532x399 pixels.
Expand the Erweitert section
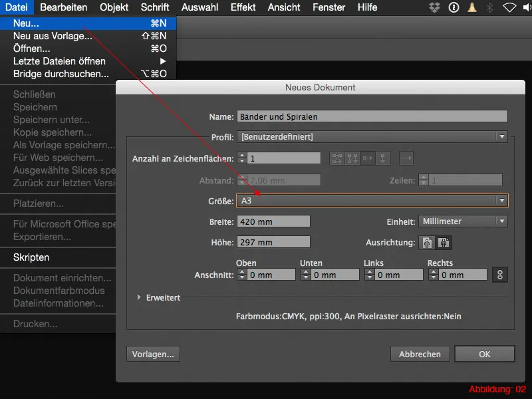coord(139,297)
